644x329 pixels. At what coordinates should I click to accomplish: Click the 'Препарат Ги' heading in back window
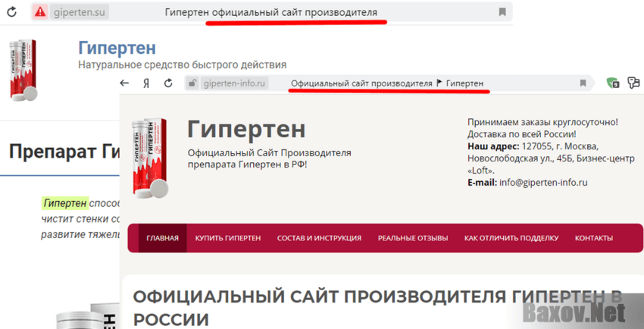(x=64, y=152)
